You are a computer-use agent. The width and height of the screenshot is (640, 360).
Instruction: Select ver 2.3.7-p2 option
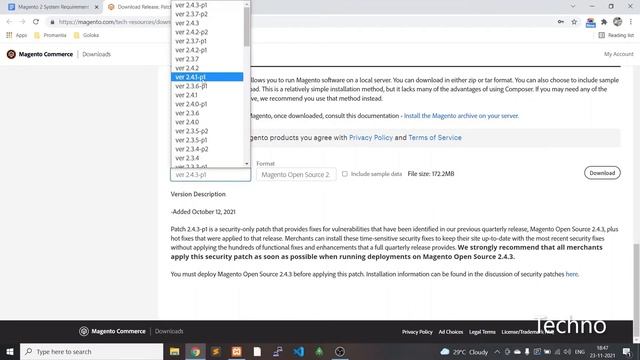click(207, 14)
